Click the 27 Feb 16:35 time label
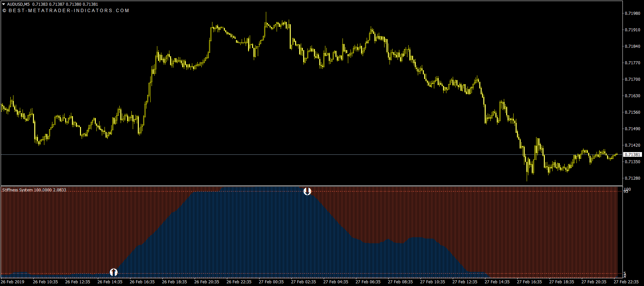The image size is (644, 286). pyautogui.click(x=529, y=282)
